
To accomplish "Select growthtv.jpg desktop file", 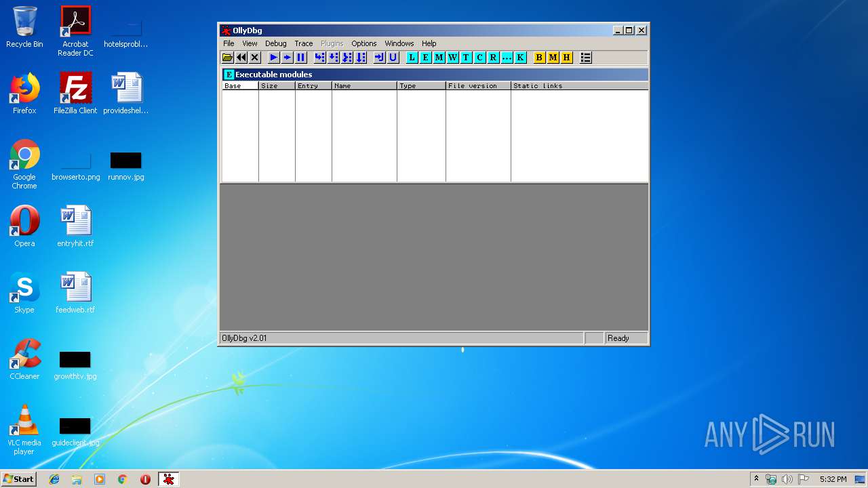I will (75, 366).
